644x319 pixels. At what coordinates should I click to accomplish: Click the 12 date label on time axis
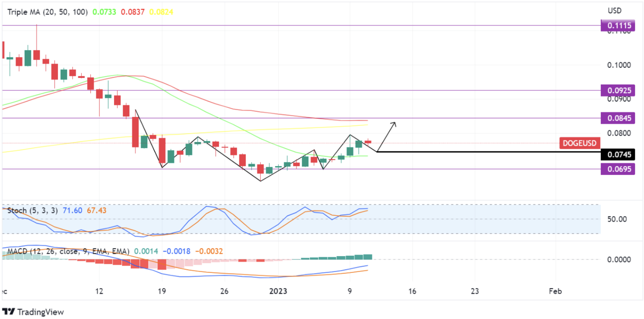(x=99, y=291)
